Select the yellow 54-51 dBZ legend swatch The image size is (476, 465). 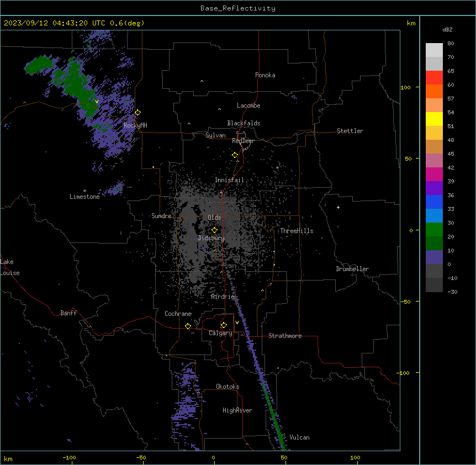pyautogui.click(x=434, y=119)
